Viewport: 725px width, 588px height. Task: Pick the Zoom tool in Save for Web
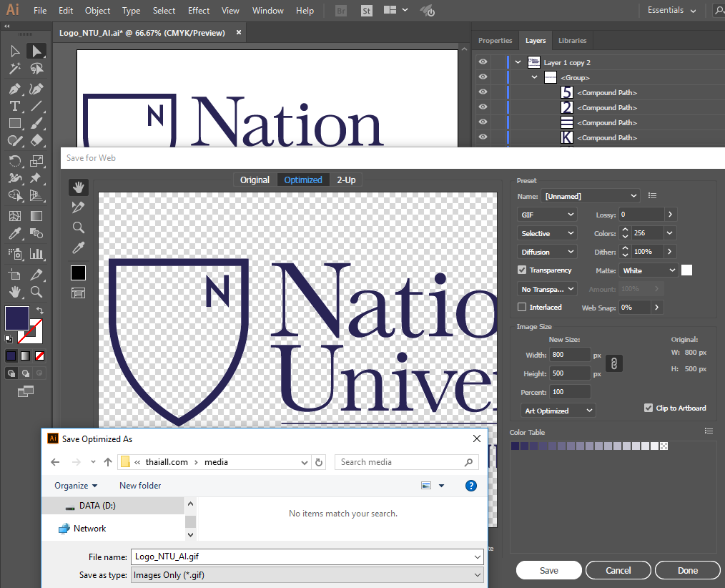(x=78, y=227)
